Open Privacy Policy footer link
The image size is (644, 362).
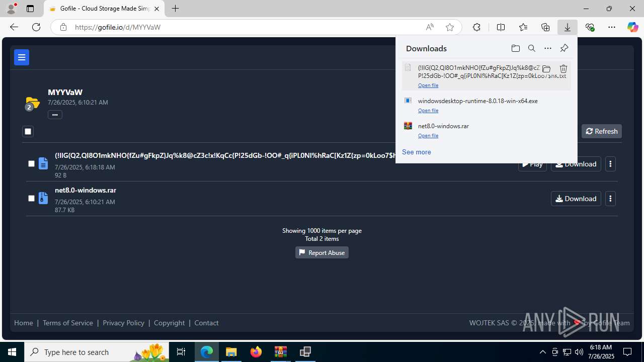(123, 323)
